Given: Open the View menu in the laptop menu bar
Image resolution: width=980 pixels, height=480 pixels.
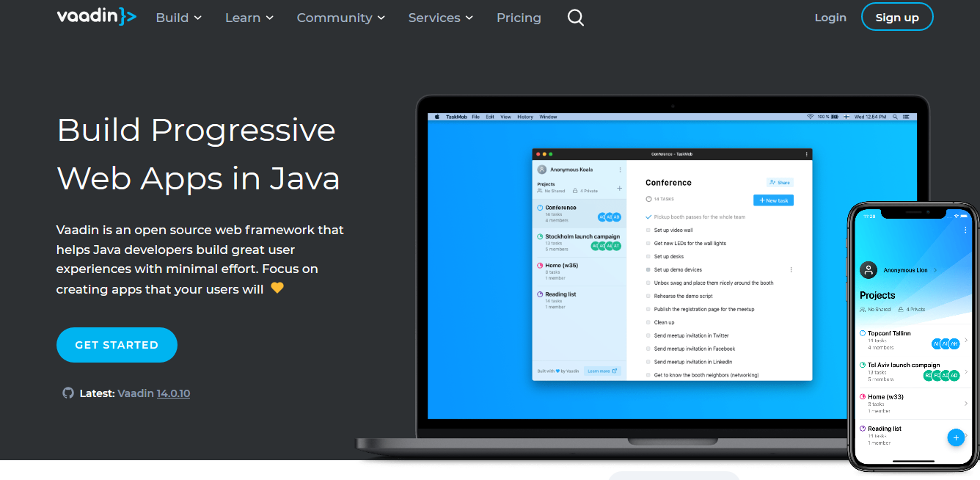Looking at the screenshot, I should tap(505, 117).
